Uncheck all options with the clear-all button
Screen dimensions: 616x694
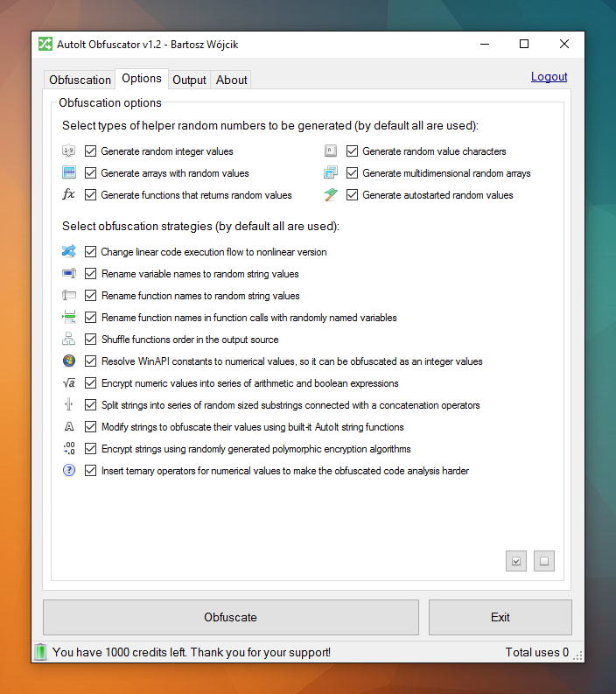[x=544, y=561]
